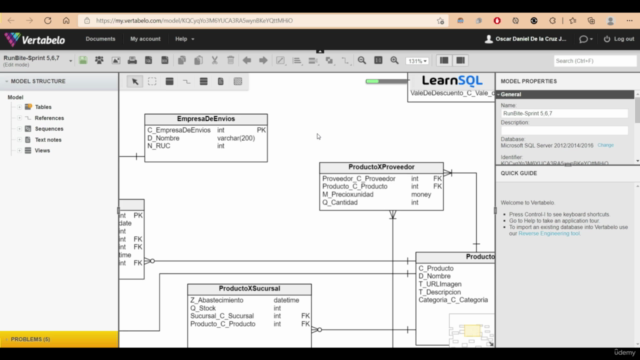Click the model Name input field
Viewport: 640px width, 360px height.
point(564,113)
